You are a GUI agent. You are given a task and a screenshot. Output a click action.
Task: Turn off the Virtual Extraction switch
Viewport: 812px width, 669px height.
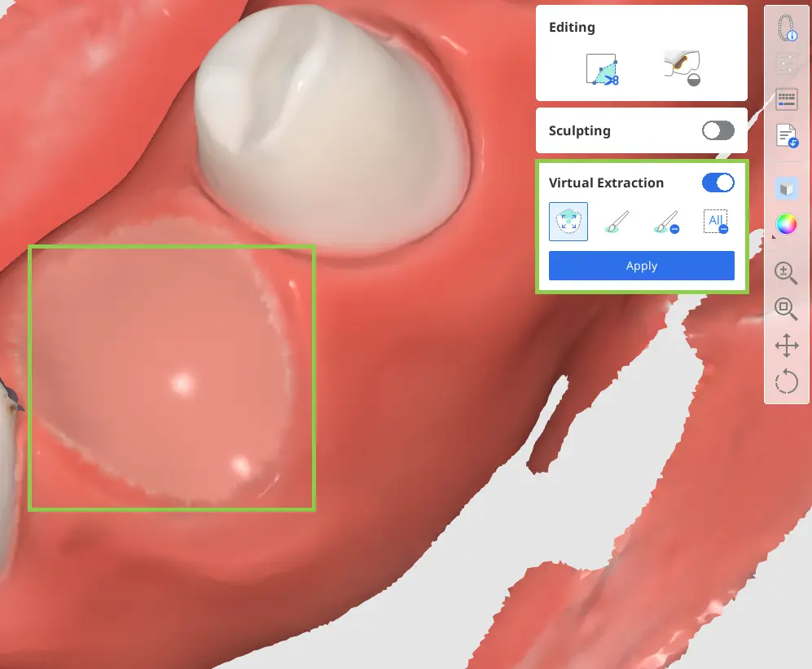click(x=718, y=183)
